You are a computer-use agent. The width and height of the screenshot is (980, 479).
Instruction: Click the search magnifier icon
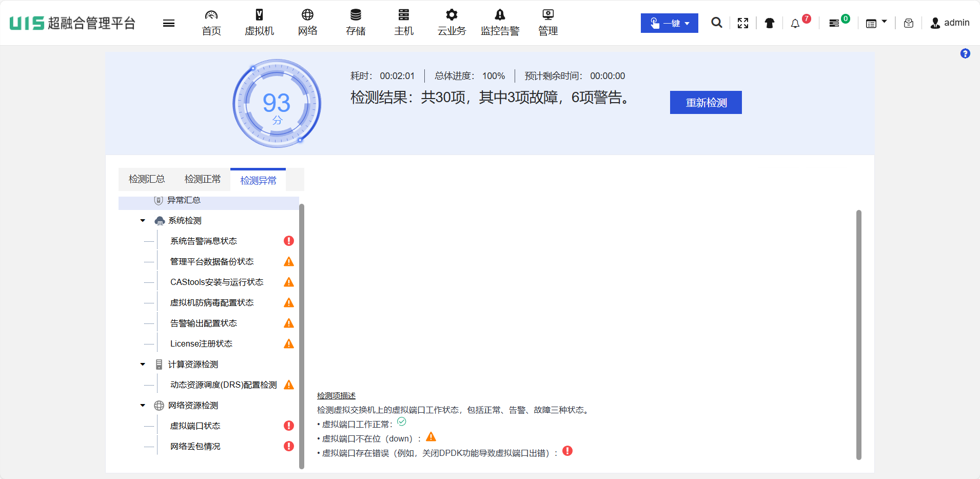716,23
